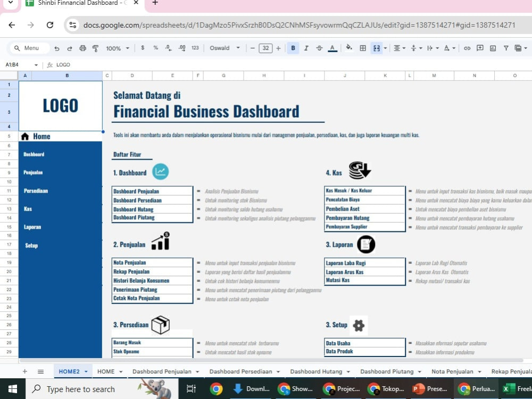The image size is (532, 399).
Task: Reload the browser page
Action: (x=50, y=25)
